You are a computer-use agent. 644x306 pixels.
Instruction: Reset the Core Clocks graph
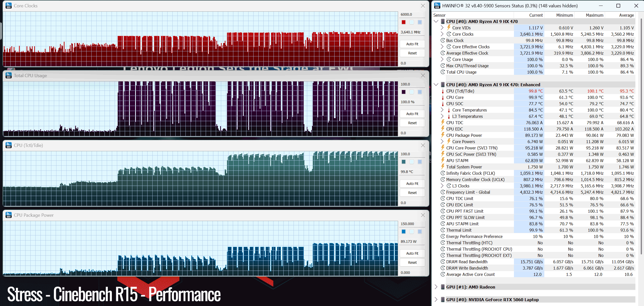tap(412, 53)
